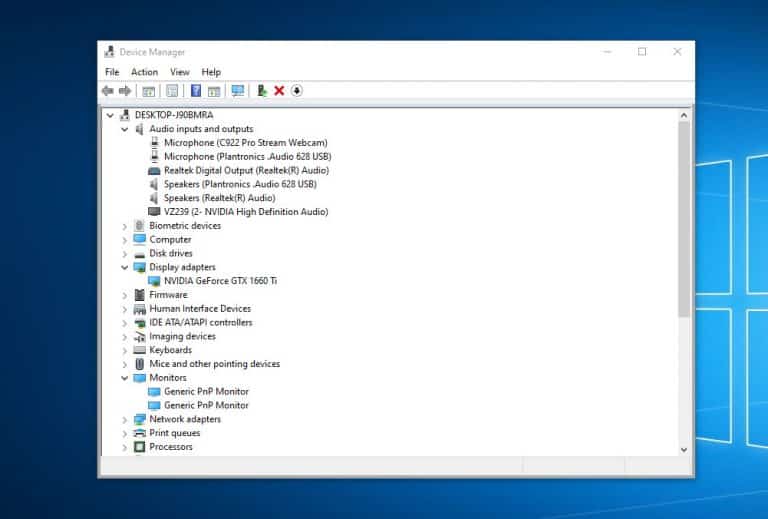Click the red X Uninstall device icon
This screenshot has width=768, height=519.
pyautogui.click(x=279, y=91)
